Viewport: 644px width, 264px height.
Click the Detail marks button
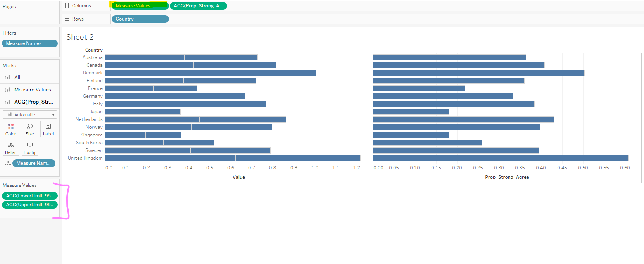11,148
